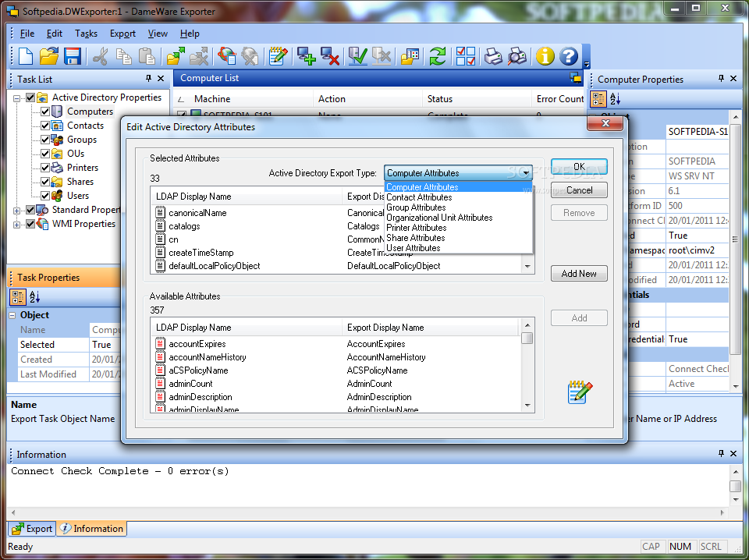
Task: Click Categorized view icon in Computer Properties
Action: (x=598, y=99)
